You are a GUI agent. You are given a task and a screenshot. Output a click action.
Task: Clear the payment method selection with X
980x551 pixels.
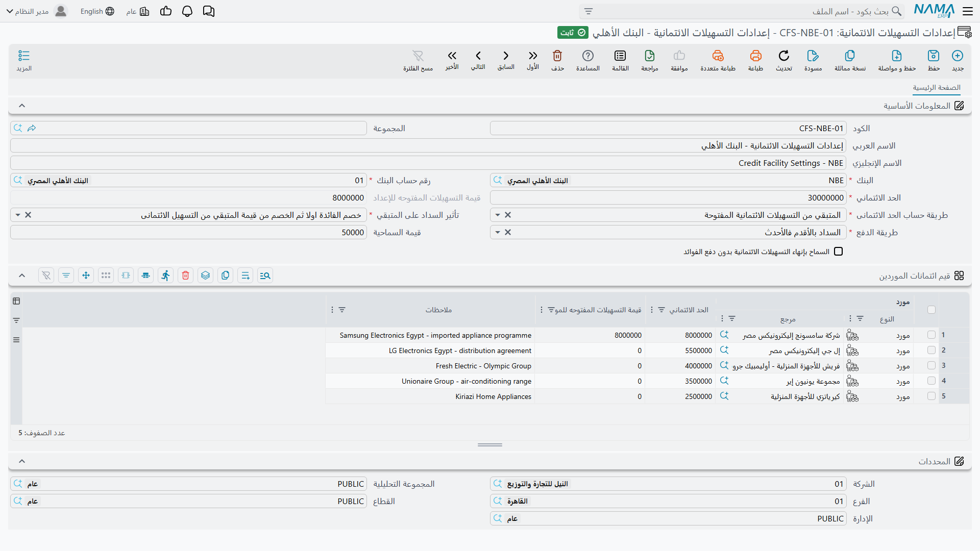click(x=508, y=232)
